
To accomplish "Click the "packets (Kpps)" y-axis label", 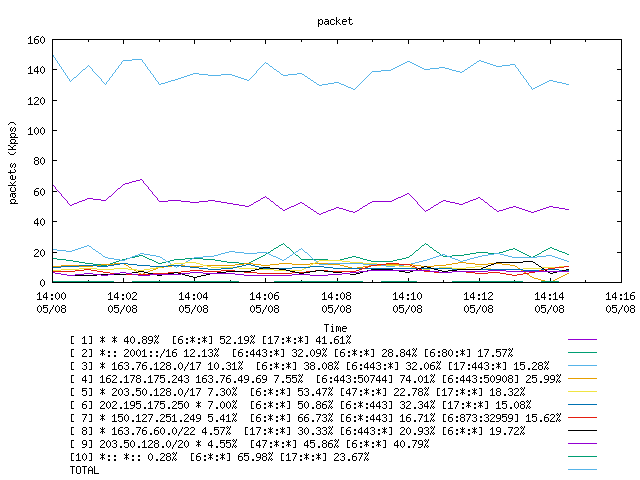I will pos(13,162).
